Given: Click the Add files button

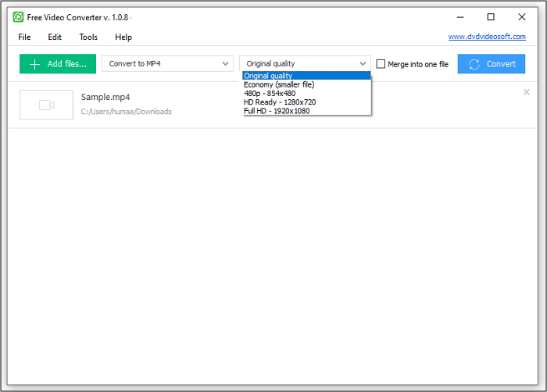Looking at the screenshot, I should [x=58, y=64].
